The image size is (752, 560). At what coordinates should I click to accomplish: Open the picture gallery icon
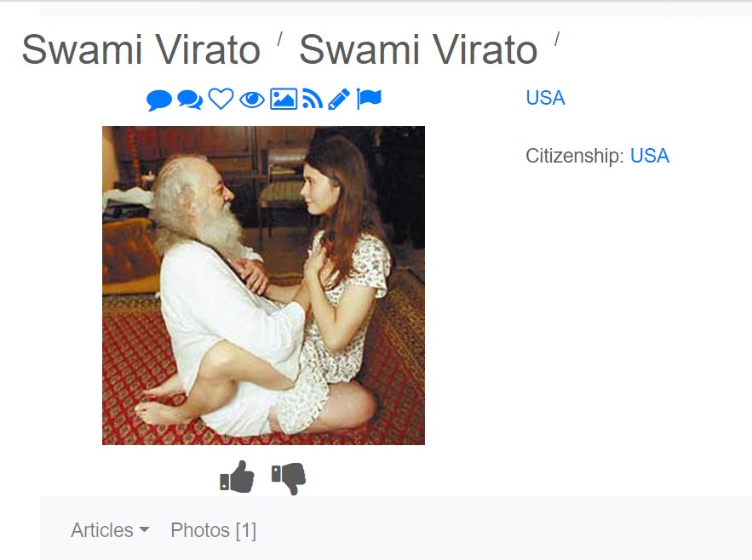pos(284,100)
